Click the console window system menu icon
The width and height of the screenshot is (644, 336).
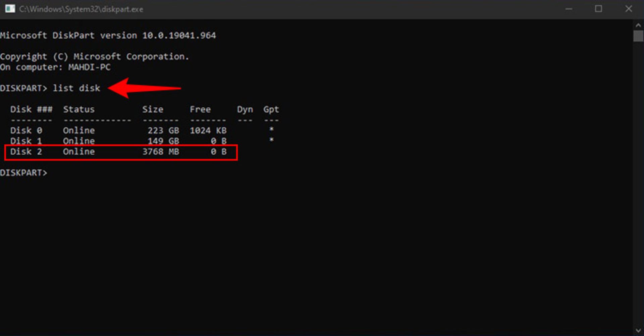click(10, 9)
